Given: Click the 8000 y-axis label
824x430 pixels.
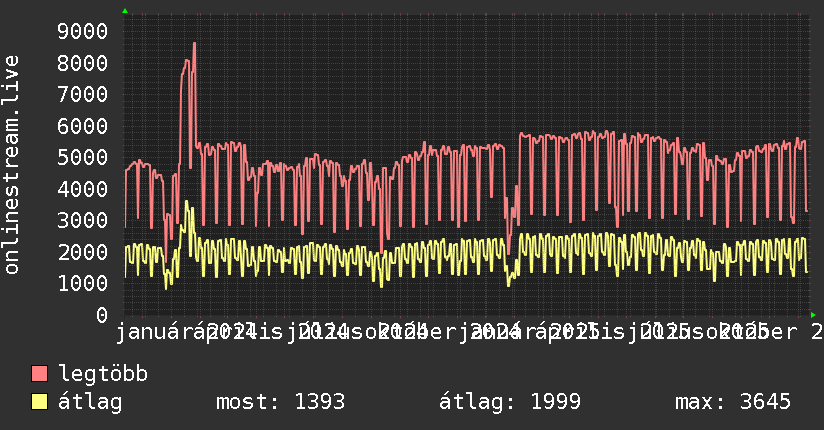Looking at the screenshot, I should click(83, 63).
